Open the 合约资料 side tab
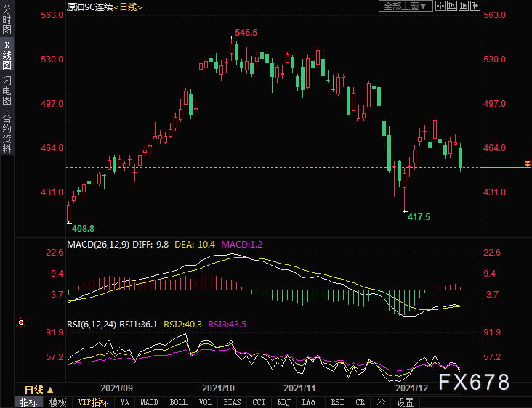This screenshot has width=532, height=408. [x=7, y=133]
